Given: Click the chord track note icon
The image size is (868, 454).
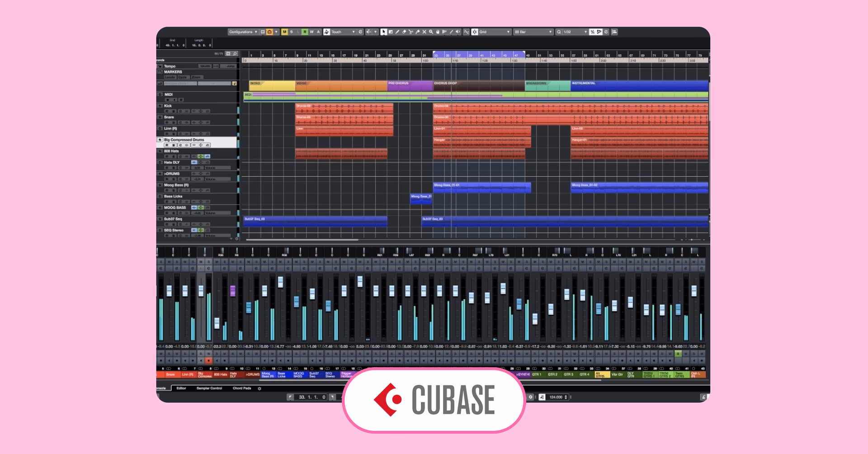Looking at the screenshot, I should [234, 83].
